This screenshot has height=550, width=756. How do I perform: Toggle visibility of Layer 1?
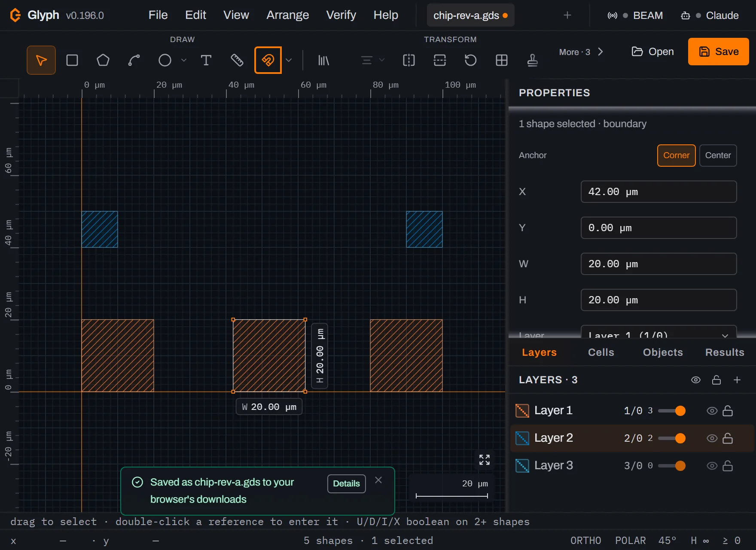712,411
